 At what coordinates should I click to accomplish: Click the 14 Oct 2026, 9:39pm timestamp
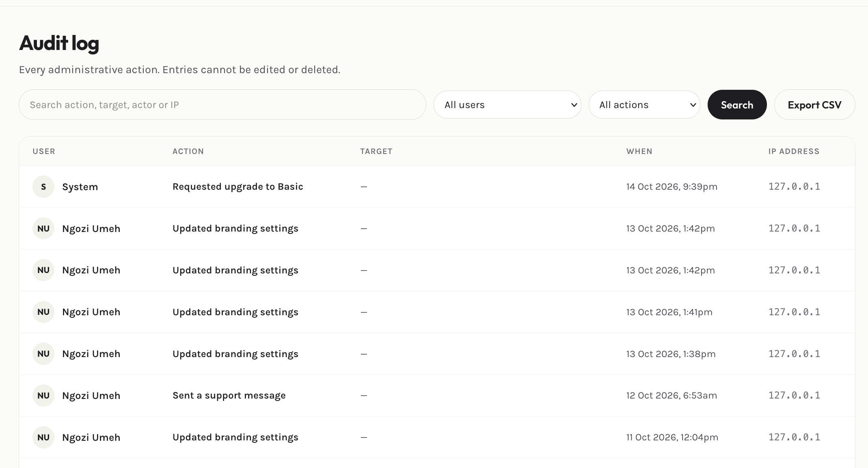(x=672, y=186)
